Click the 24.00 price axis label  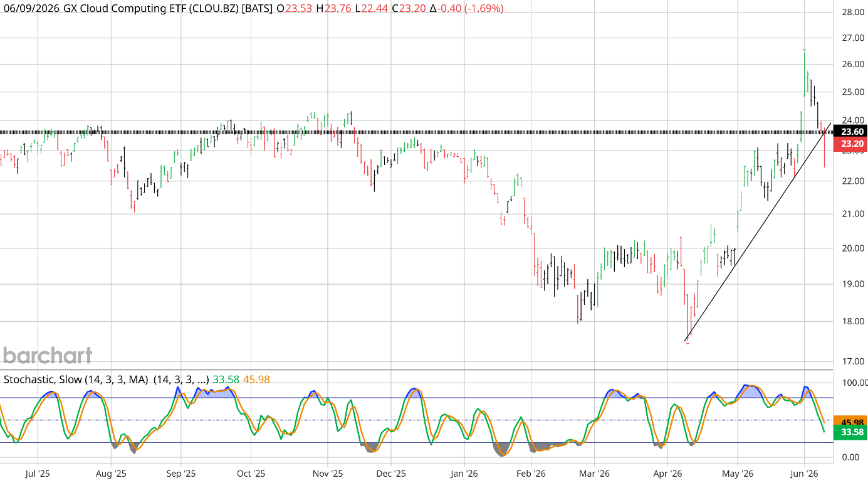click(x=854, y=120)
